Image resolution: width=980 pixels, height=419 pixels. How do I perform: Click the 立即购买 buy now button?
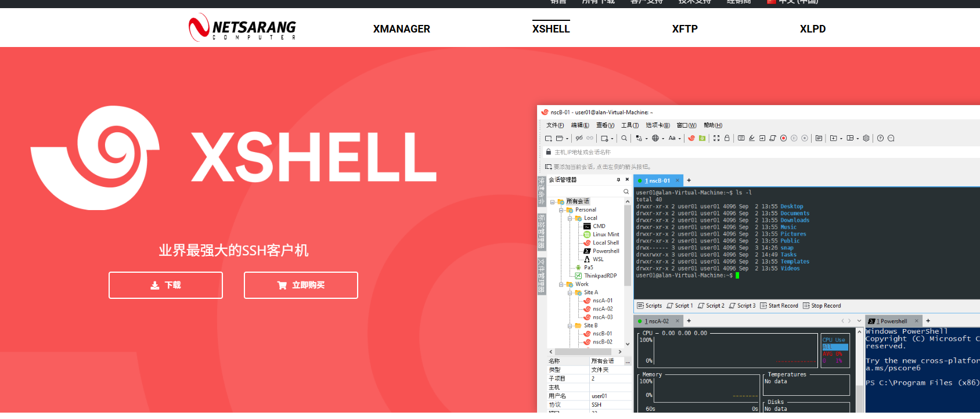click(301, 285)
